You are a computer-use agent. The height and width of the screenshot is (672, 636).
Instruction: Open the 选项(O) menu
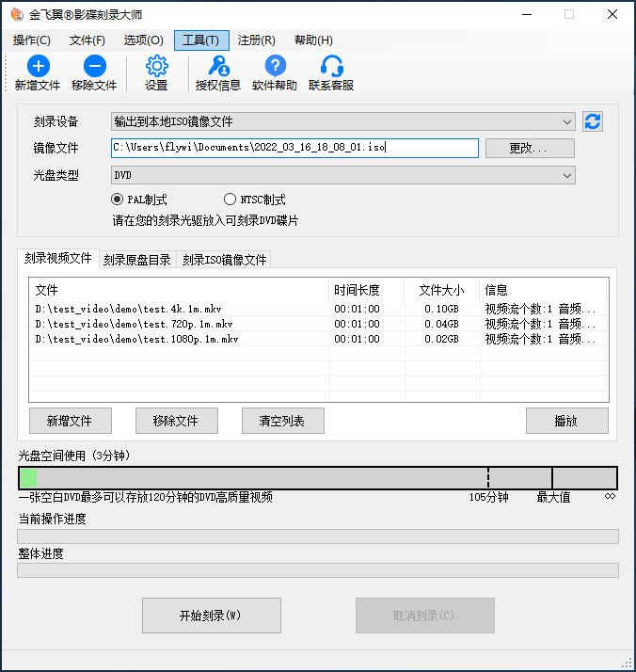(143, 40)
